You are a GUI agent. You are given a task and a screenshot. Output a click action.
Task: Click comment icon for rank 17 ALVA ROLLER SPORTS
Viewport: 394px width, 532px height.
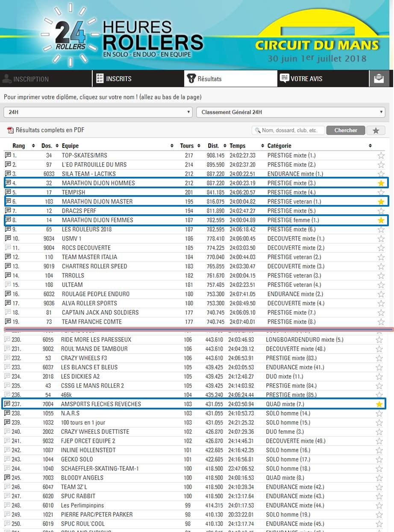click(x=8, y=303)
